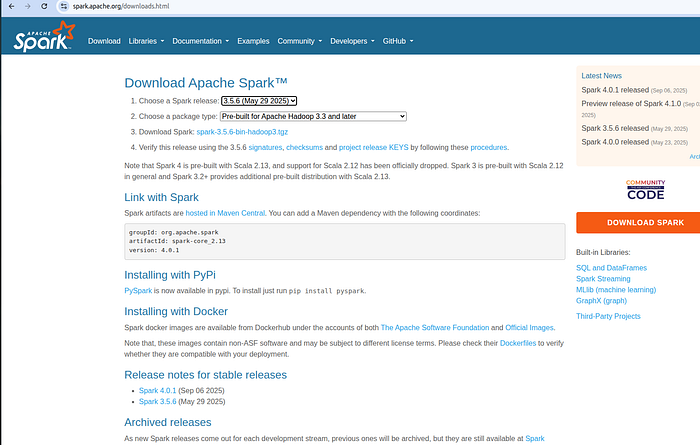The height and width of the screenshot is (445, 700).
Task: Expand the Documentation menu
Action: pos(200,41)
